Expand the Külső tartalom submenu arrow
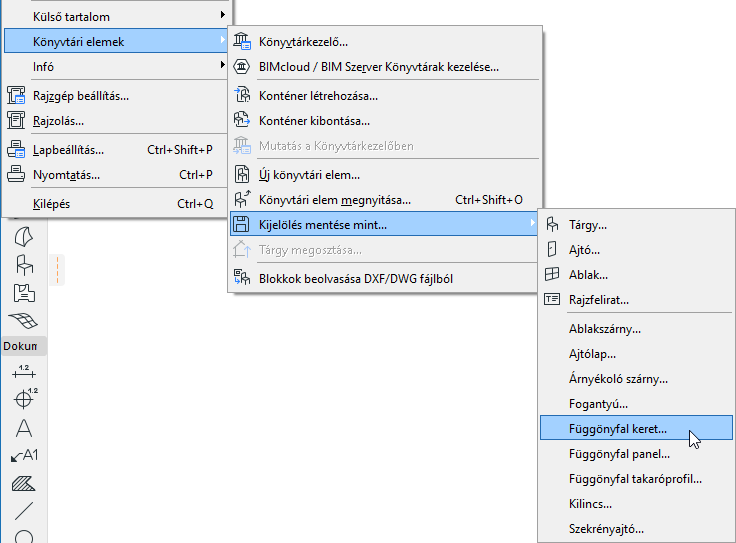 click(223, 15)
